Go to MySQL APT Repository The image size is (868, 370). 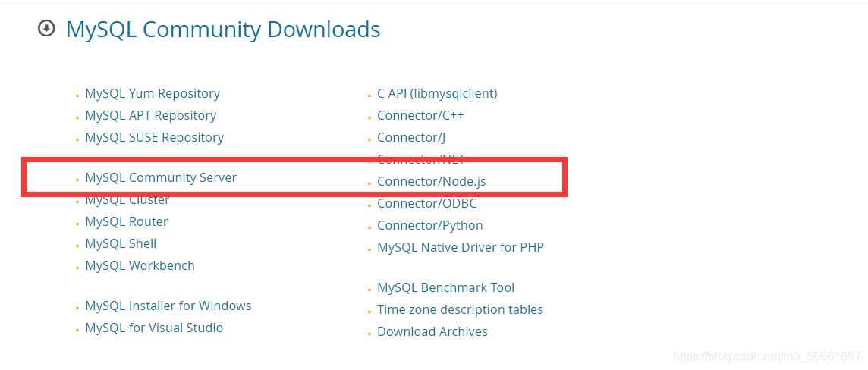(x=150, y=115)
